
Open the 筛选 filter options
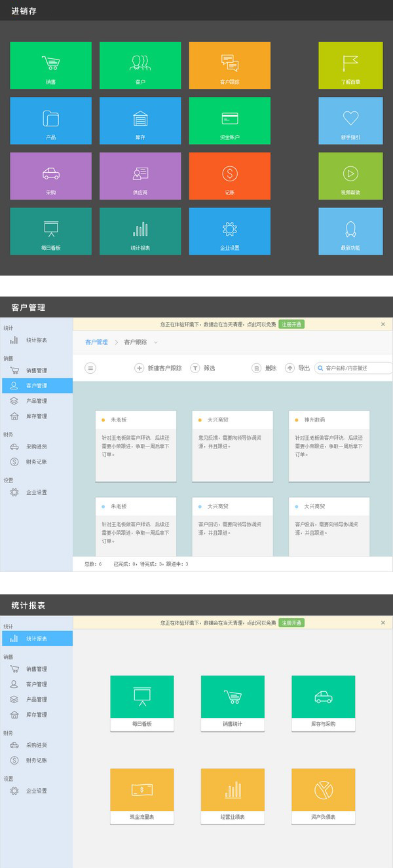[x=202, y=369]
